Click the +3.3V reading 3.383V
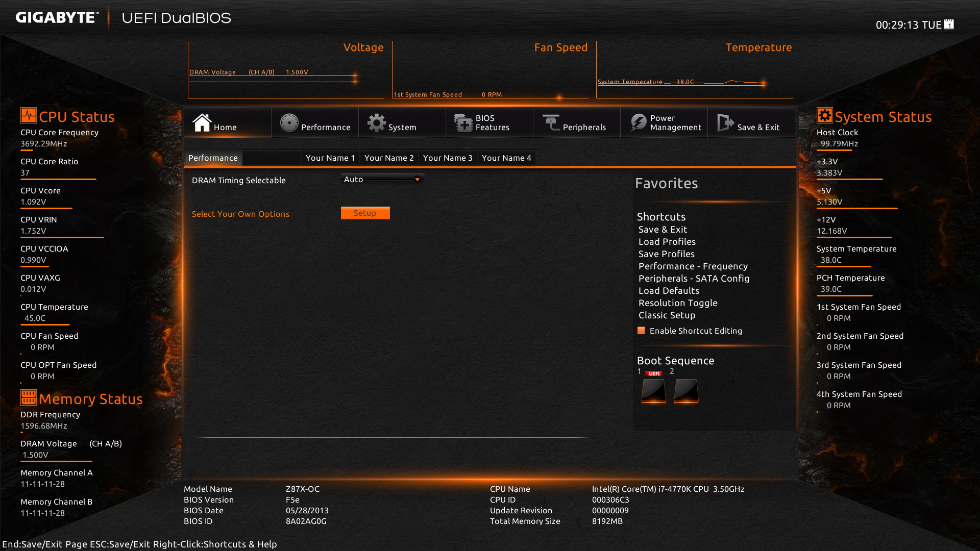980x551 pixels. click(829, 172)
